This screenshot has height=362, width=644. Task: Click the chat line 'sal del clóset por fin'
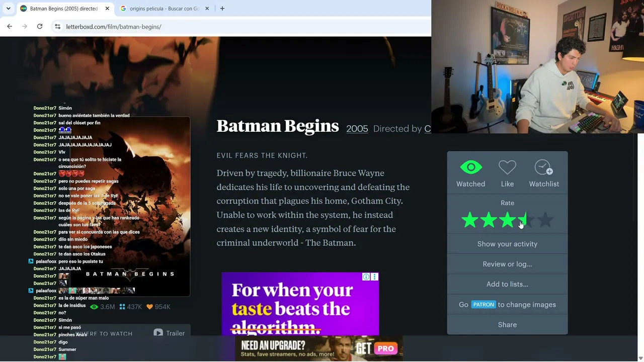[x=79, y=123]
